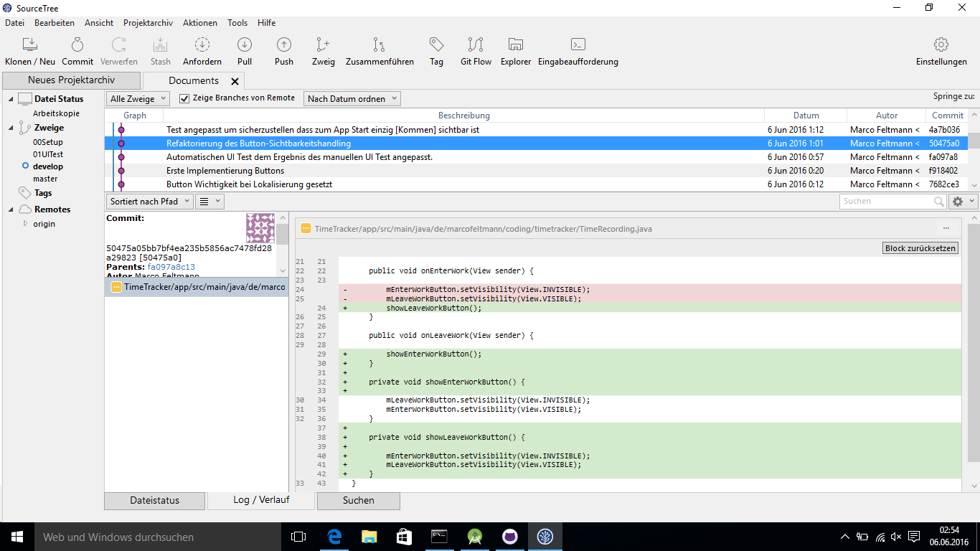The height and width of the screenshot is (551, 980).
Task: Click the Zusammenführen merge icon
Action: (x=380, y=45)
